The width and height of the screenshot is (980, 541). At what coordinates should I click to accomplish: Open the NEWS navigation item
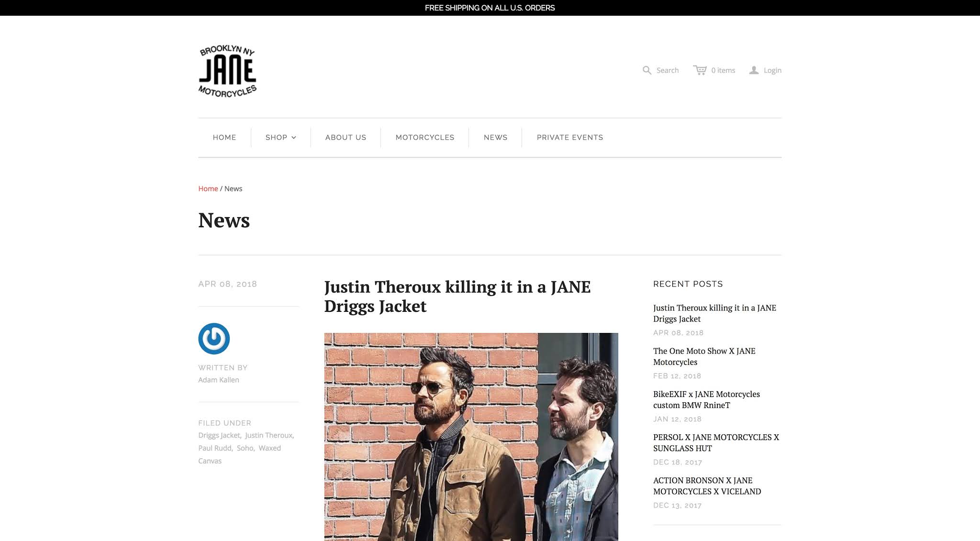click(x=495, y=137)
